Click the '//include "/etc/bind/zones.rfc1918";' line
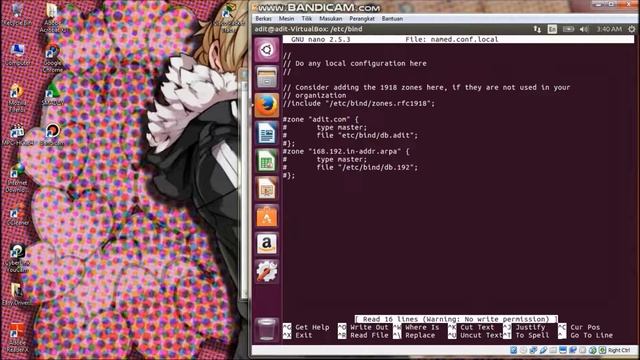Screen dimensions: 640x360 [359, 103]
